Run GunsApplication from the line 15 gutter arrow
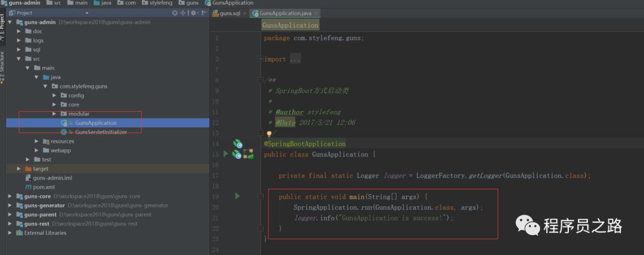 225,154
